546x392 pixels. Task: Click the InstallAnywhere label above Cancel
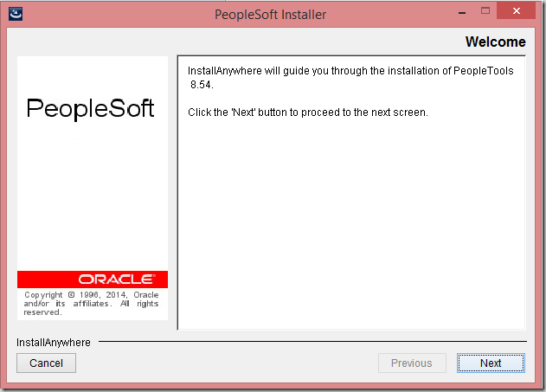tap(54, 343)
